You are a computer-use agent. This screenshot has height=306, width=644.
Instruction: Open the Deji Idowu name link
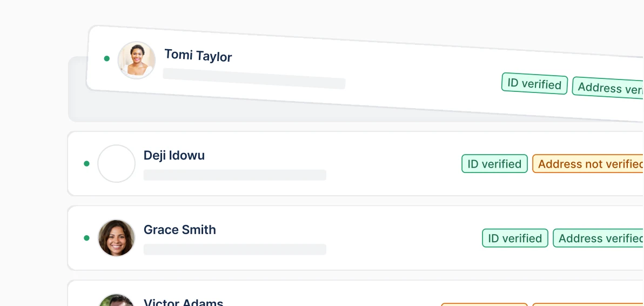point(174,156)
